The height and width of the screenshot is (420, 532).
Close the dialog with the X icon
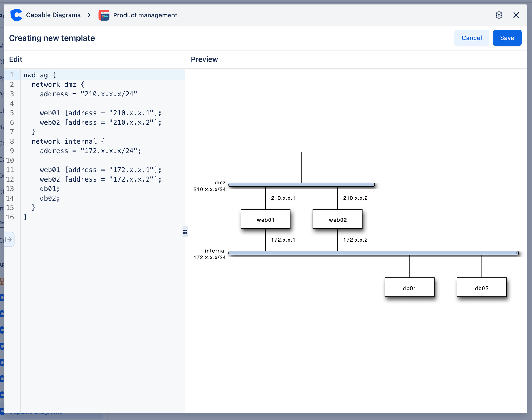[516, 15]
